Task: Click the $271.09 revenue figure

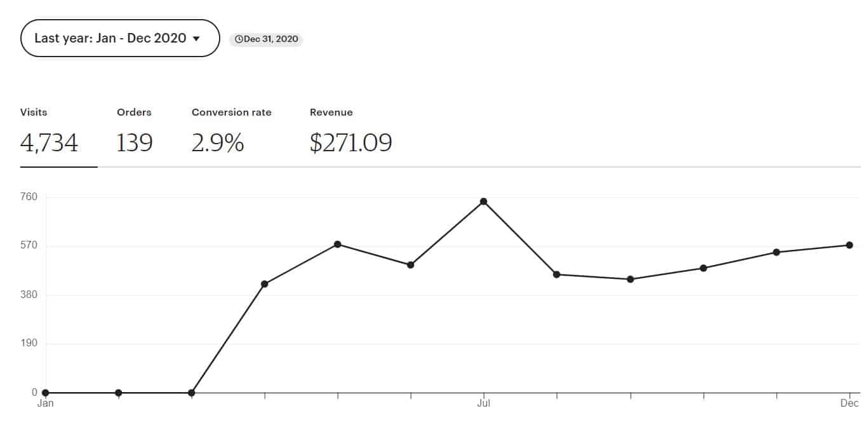Action: (x=351, y=143)
